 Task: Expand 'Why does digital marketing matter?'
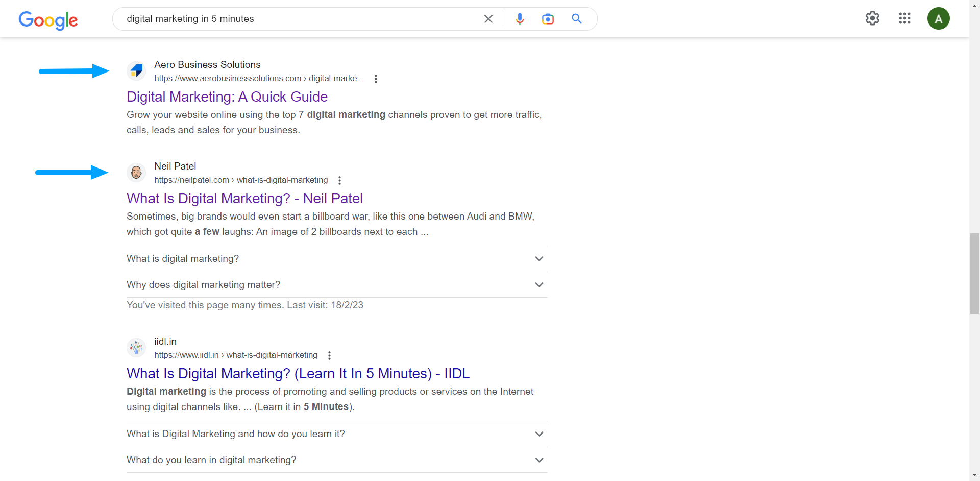[337, 285]
